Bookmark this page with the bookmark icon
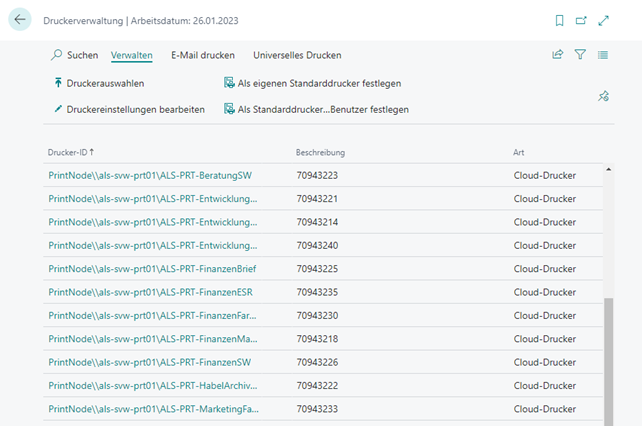This screenshot has width=642, height=426. [559, 20]
